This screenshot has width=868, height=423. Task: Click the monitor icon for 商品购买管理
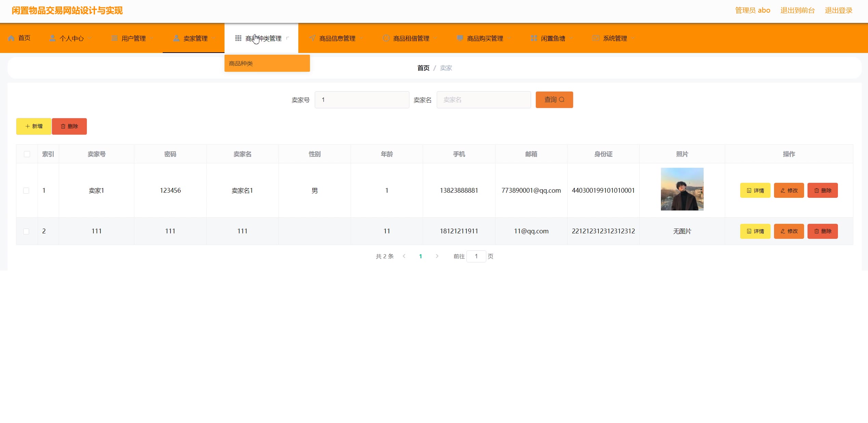point(460,38)
